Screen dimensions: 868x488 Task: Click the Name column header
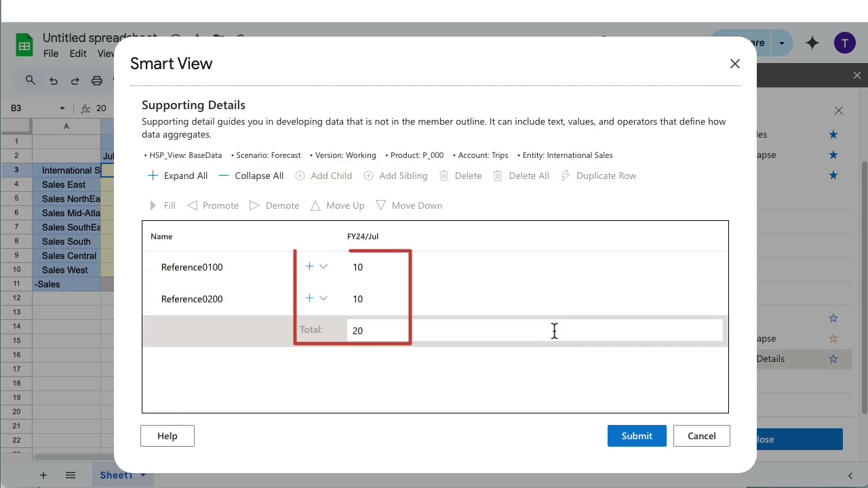161,237
